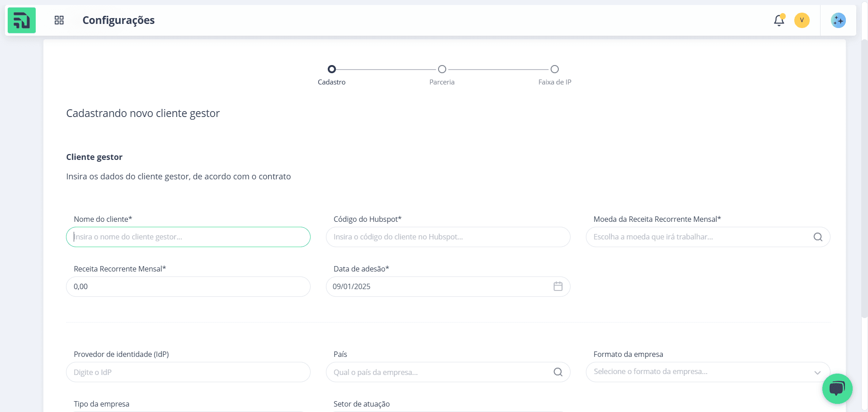Click the search icon in Moeda field
Image resolution: width=868 pixels, height=412 pixels.
point(818,237)
